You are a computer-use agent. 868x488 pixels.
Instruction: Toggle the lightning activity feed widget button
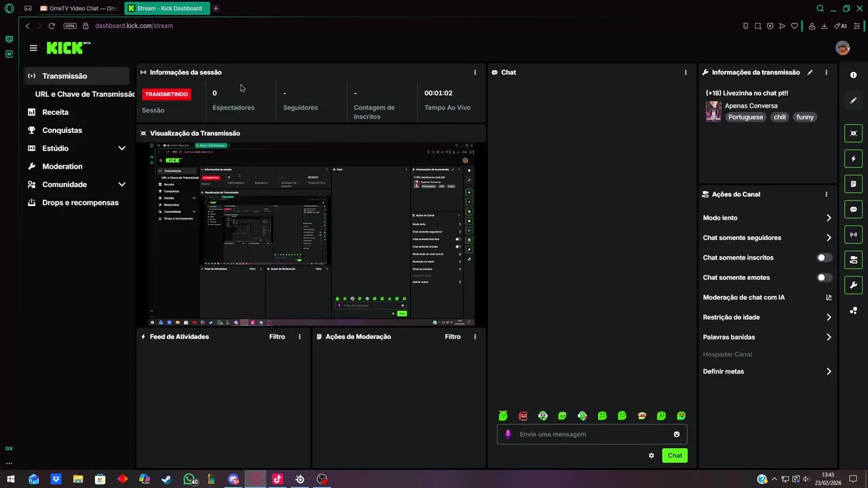point(853,159)
